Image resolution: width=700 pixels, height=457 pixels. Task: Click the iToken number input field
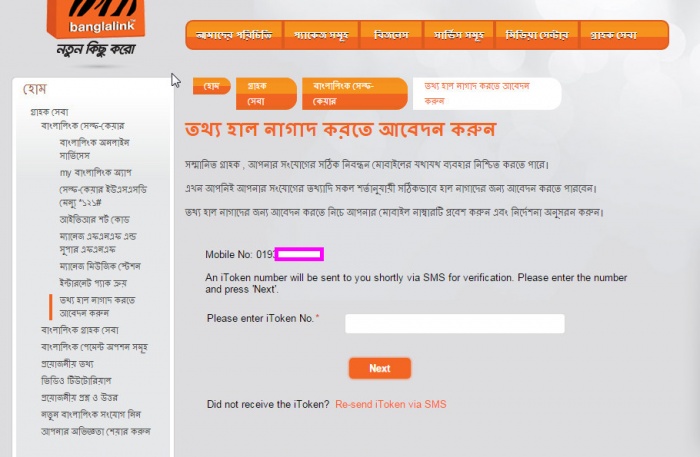[x=454, y=324]
